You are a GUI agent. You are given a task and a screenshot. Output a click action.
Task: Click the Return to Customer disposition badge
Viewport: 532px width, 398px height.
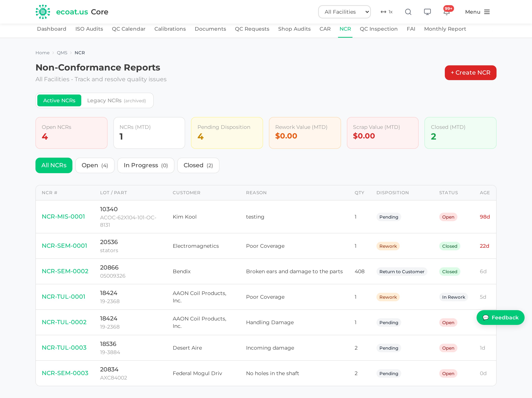(x=402, y=272)
